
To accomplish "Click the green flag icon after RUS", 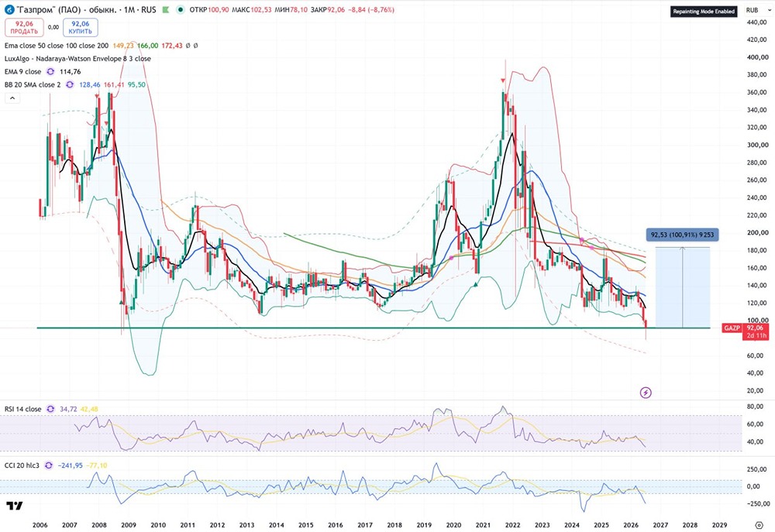I will [x=166, y=10].
